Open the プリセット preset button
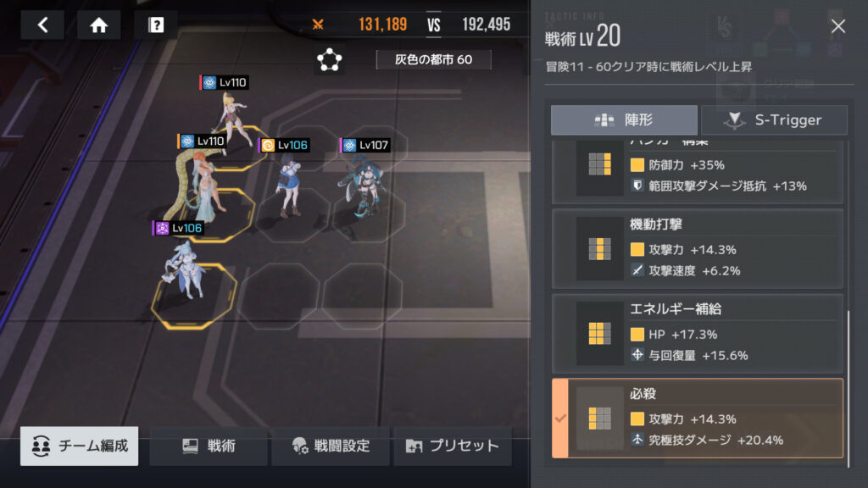This screenshot has height=488, width=868. [x=453, y=446]
